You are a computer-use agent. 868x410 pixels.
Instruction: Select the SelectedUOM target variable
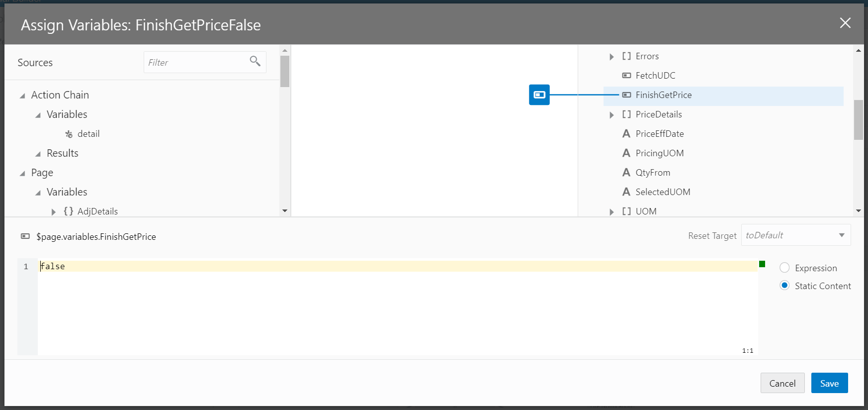click(662, 192)
